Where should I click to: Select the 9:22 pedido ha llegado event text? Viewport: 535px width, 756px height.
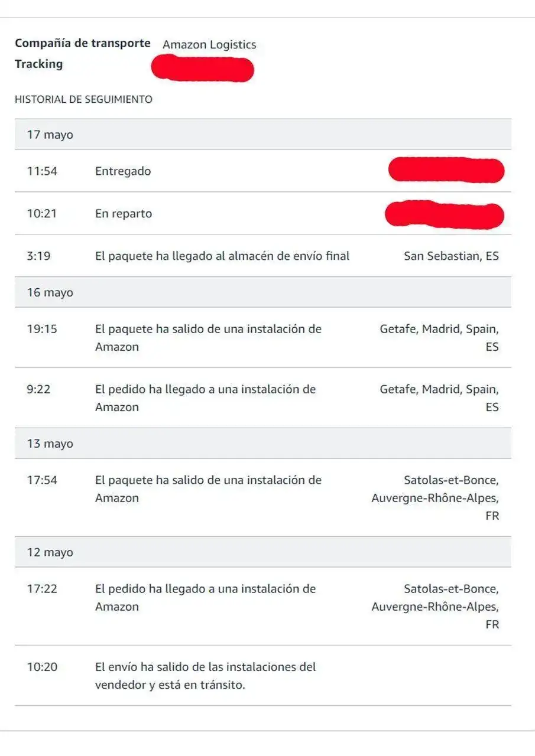tap(205, 398)
